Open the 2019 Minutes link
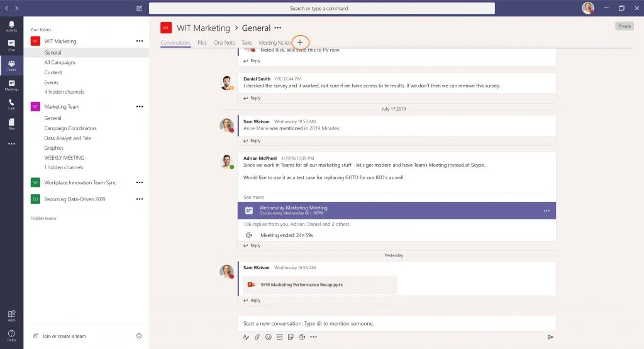644x349 pixels. pyautogui.click(x=324, y=128)
